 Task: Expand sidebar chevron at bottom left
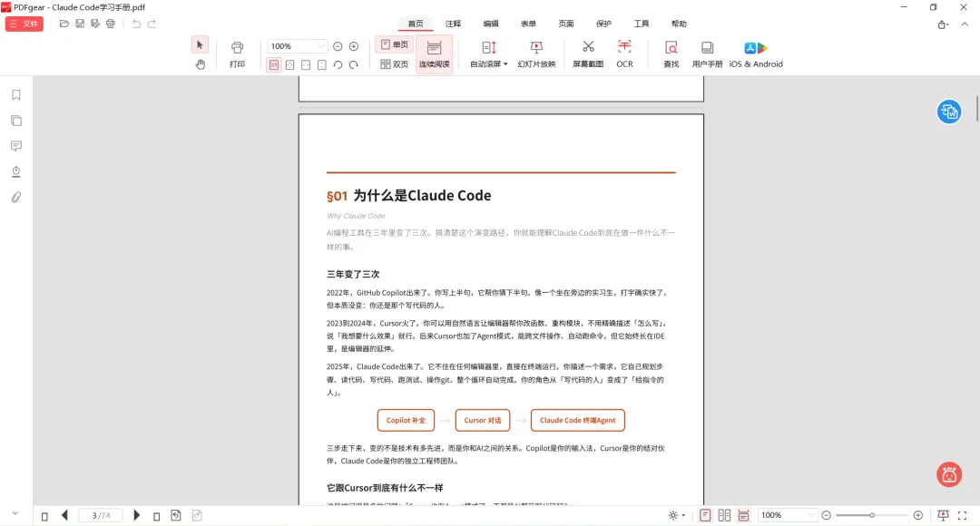[x=15, y=513]
